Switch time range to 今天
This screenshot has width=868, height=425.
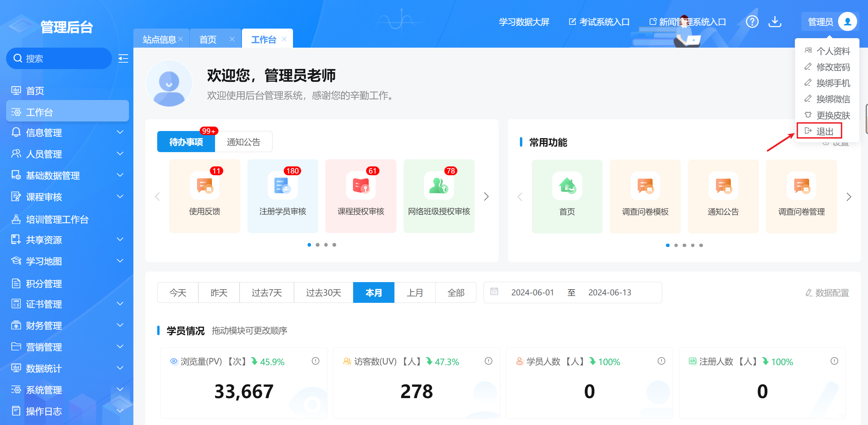(178, 293)
